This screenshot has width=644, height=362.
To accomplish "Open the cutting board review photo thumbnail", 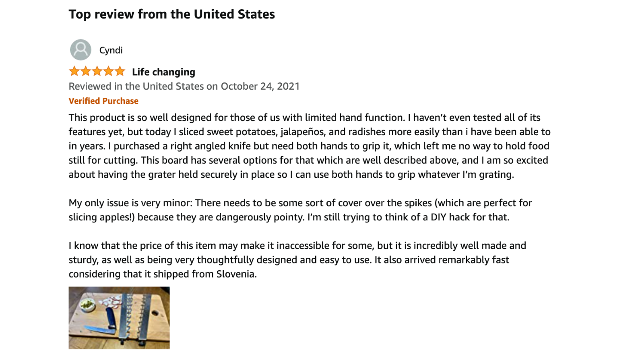I will (119, 318).
